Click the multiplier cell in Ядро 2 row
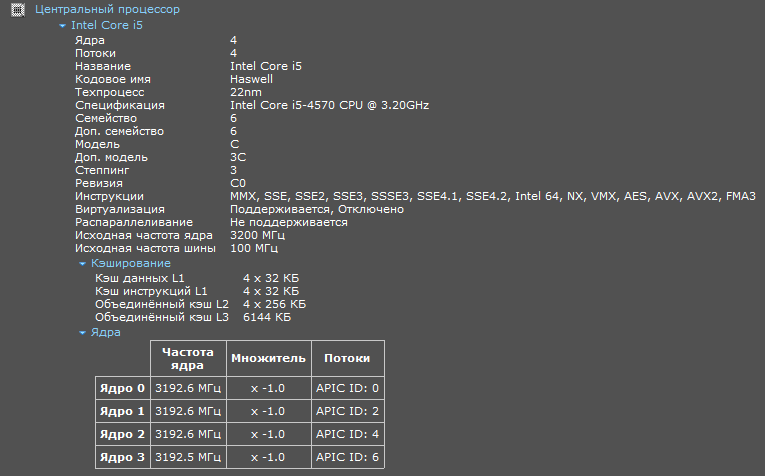Viewport: 765px width, 476px height. coord(269,434)
